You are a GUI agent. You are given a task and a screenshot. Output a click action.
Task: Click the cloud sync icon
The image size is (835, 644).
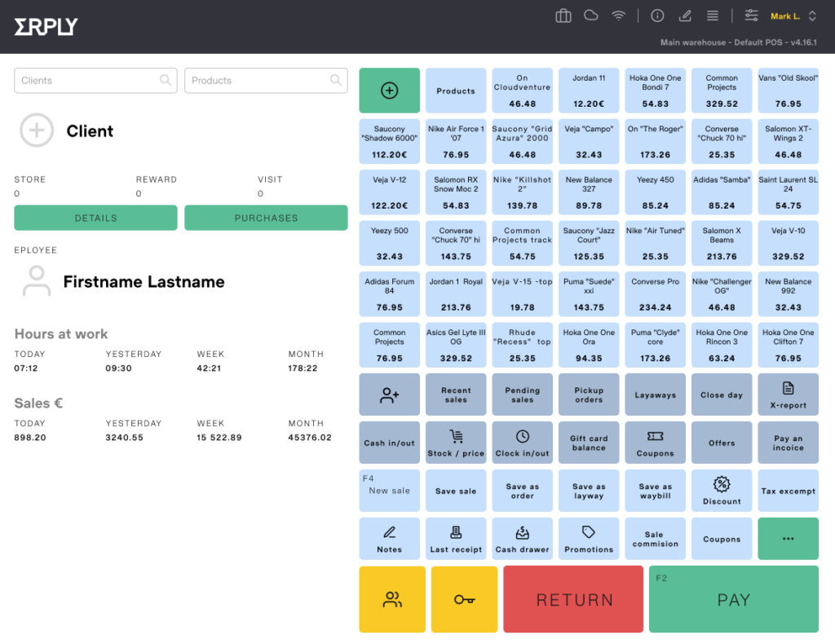coord(590,15)
